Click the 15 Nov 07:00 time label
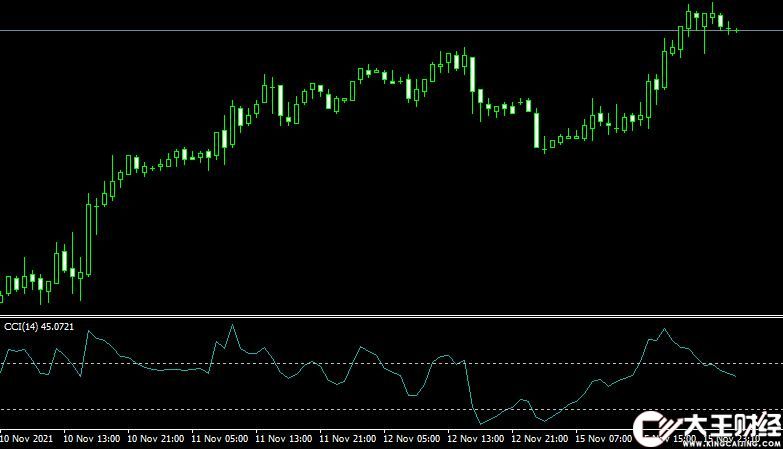The image size is (783, 449). point(603,439)
